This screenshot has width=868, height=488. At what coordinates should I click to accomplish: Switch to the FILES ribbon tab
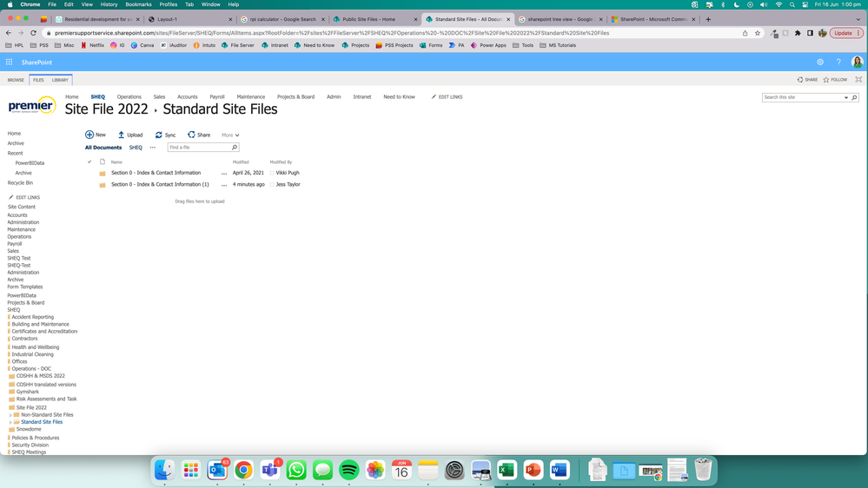coord(38,80)
